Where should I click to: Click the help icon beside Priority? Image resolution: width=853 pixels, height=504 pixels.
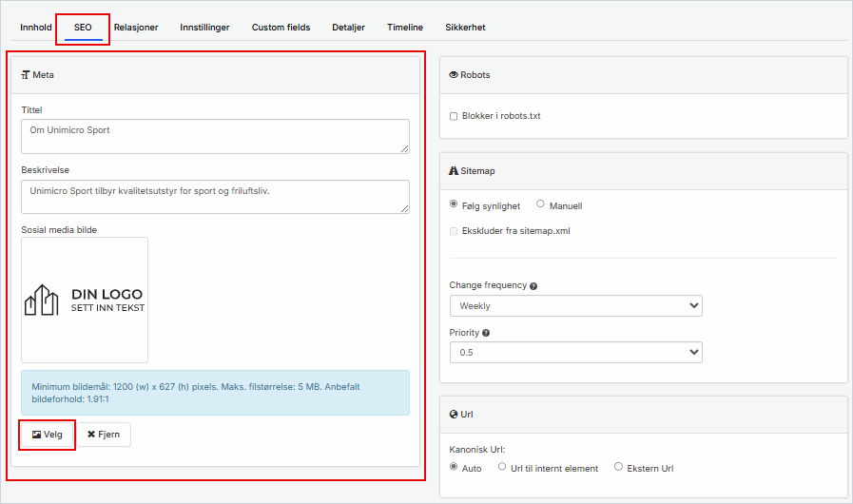(x=486, y=333)
